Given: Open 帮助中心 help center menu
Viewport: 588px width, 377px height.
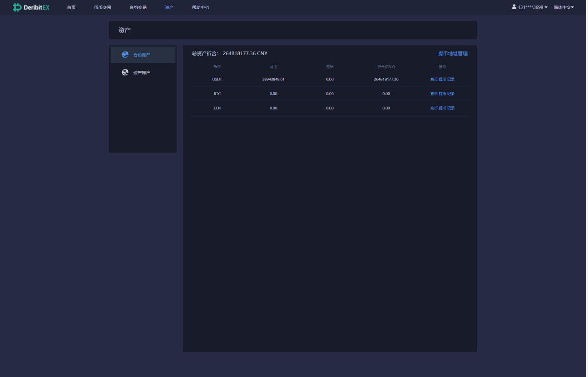Looking at the screenshot, I should 200,7.
